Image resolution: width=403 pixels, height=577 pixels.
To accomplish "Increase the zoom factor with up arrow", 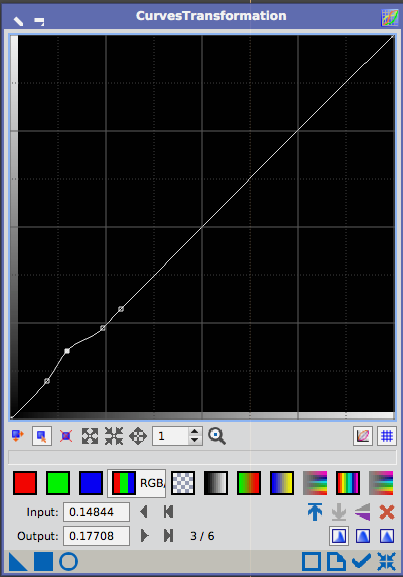I will click(x=195, y=432).
